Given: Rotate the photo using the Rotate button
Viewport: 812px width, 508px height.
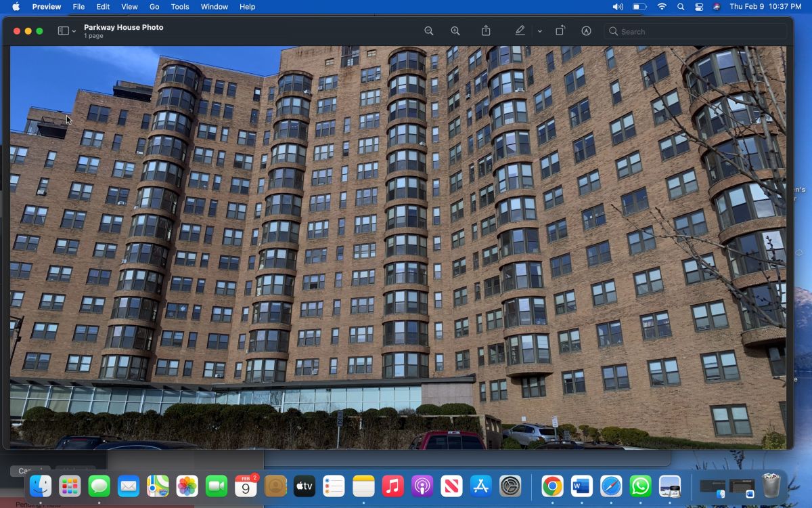Looking at the screenshot, I should [x=560, y=31].
